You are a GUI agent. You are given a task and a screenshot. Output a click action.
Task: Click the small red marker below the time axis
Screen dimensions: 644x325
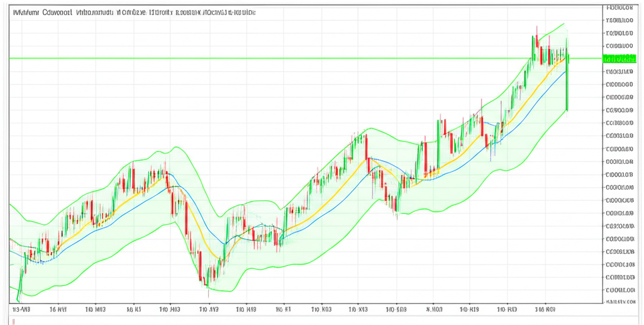pyautogui.click(x=14, y=321)
